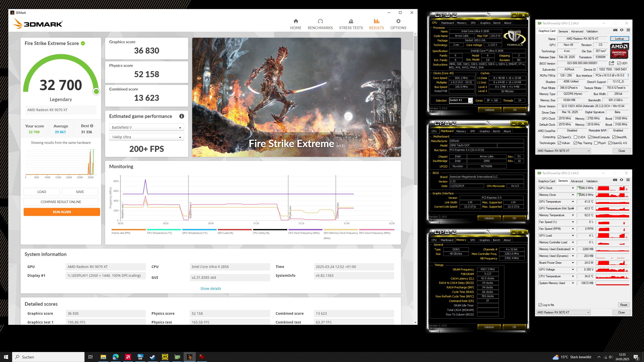The height and width of the screenshot is (362, 644).
Task: Open the Bench tab in the top CPU-Z window
Action: (497, 23)
